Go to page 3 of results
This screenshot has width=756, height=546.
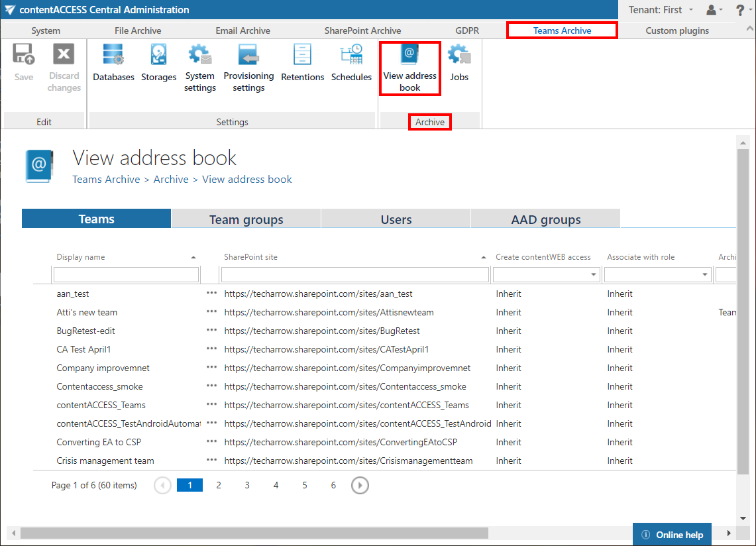click(x=247, y=485)
